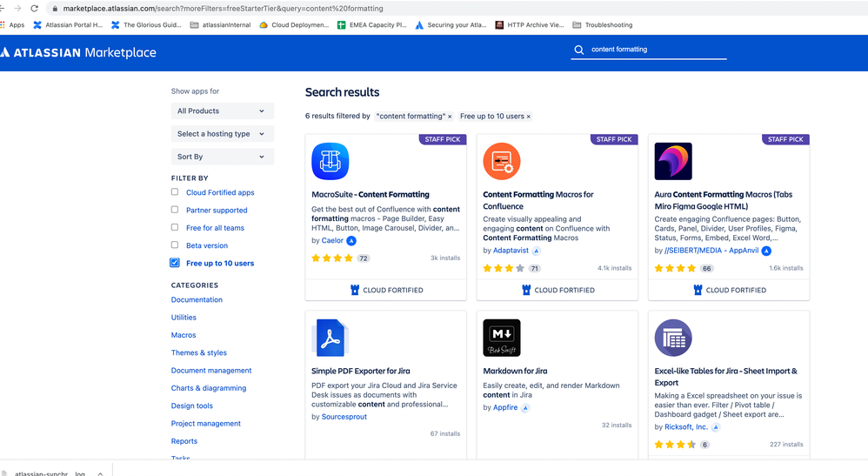Click the partner badge next to AppAnvil
The height and width of the screenshot is (476, 868).
pyautogui.click(x=766, y=251)
